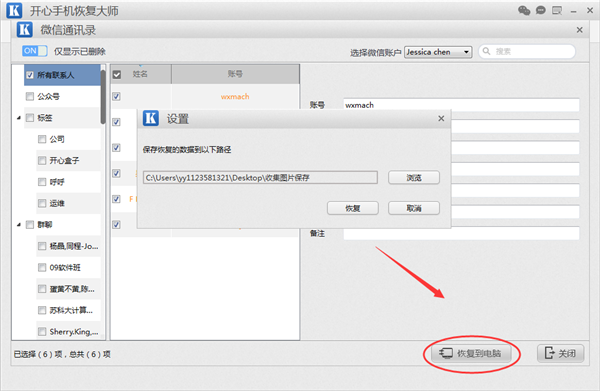Toggle the select-all checkbox in table header

[117, 75]
